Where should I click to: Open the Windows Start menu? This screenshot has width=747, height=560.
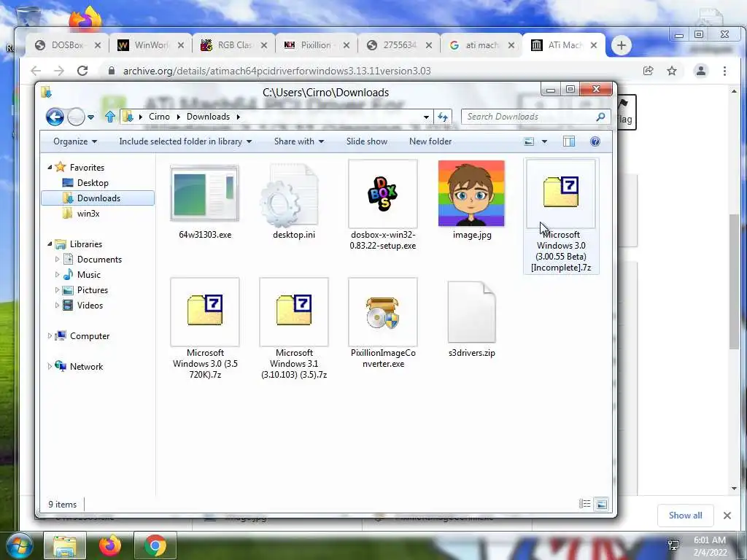(20, 545)
